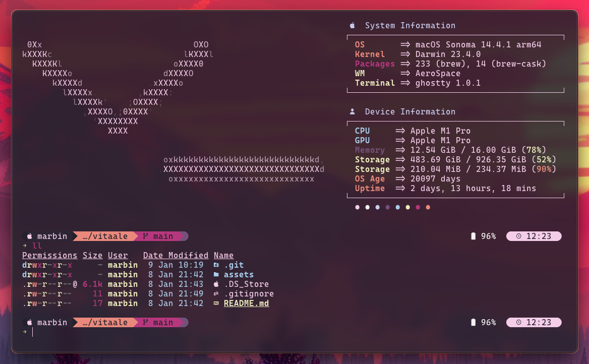
Task: Click the .DS_Store file name
Action: pos(246,284)
